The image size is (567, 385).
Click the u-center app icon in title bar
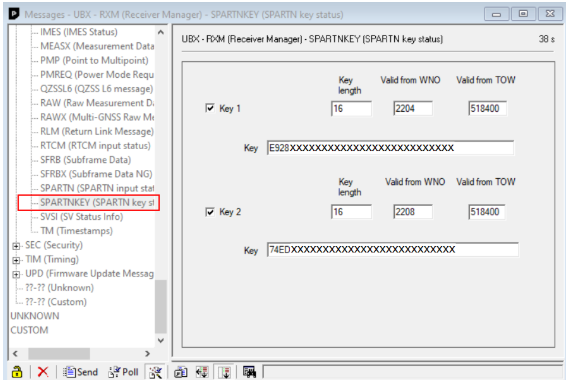[x=14, y=14]
